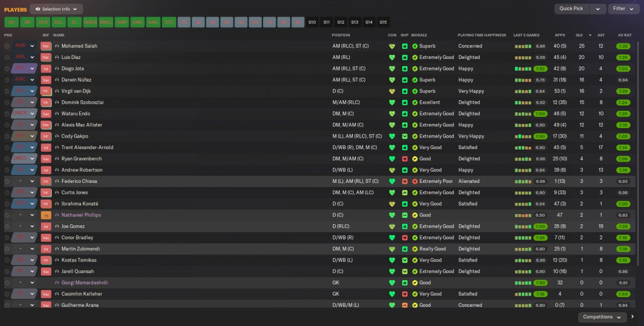Click Diogo Jota's last 5 games form bars
This screenshot has height=326, width=644.
click(523, 69)
